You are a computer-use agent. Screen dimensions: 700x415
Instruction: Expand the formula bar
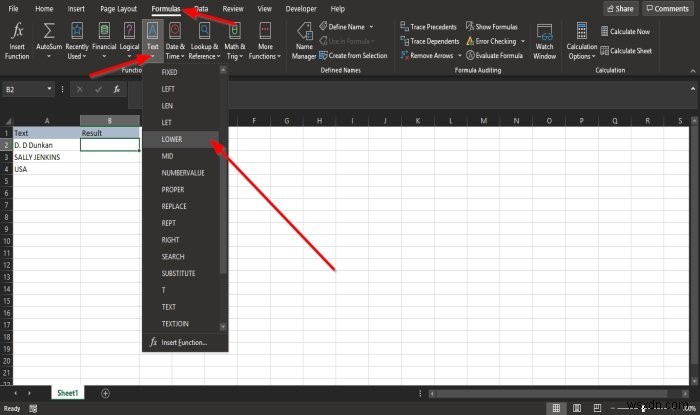click(693, 89)
